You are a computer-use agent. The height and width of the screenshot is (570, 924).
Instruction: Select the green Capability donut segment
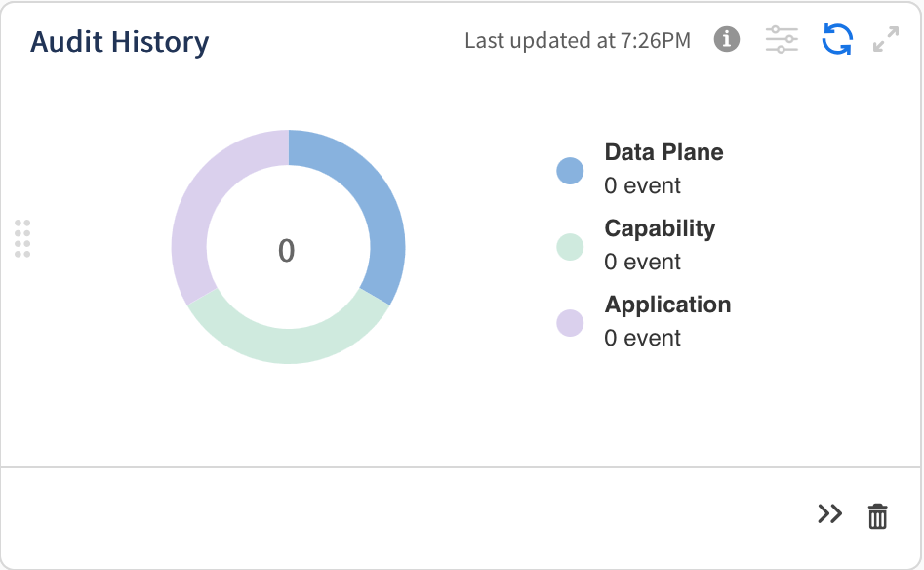click(x=288, y=343)
